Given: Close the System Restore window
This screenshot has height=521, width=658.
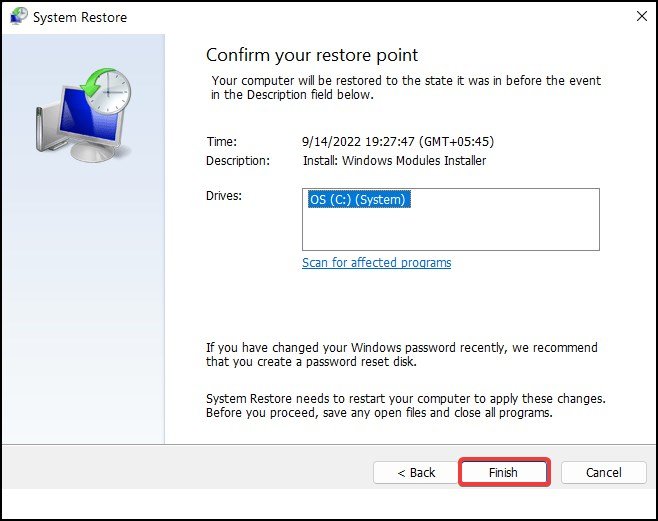Looking at the screenshot, I should [x=642, y=16].
